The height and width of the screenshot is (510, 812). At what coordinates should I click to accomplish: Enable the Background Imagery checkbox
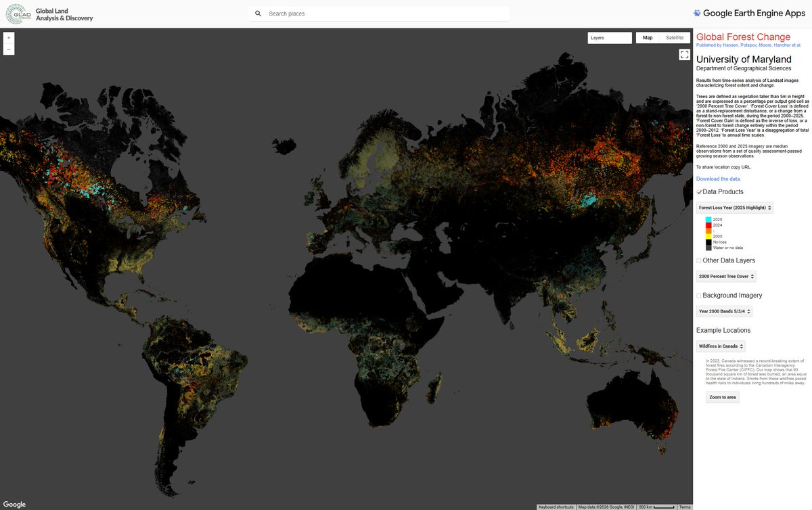point(699,296)
